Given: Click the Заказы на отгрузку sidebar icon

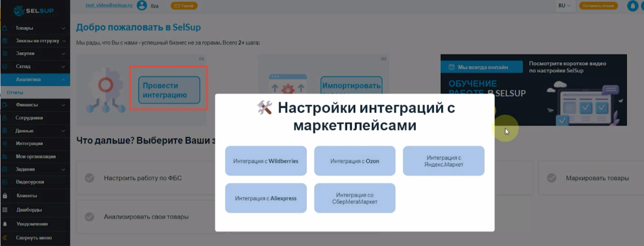Looking at the screenshot, I should click(5, 41).
